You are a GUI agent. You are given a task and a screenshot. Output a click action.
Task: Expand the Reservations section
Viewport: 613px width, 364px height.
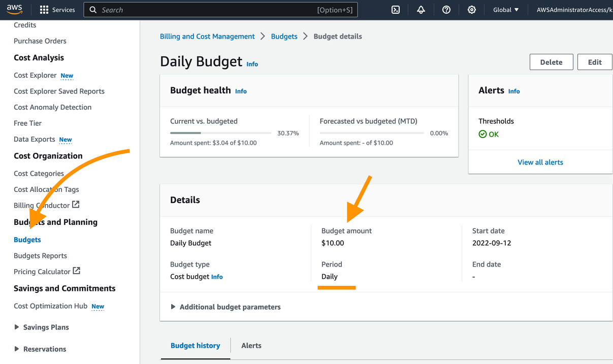(40, 349)
